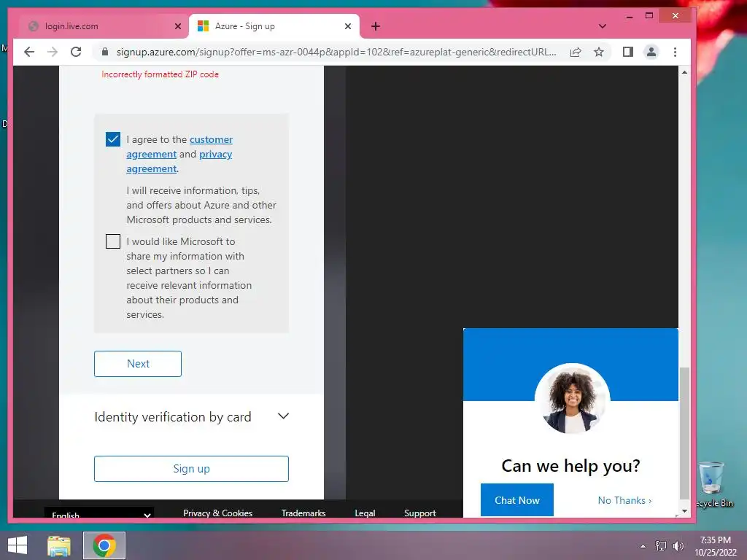Open the volume speaker tray icon
747x560 pixels.
(678, 546)
